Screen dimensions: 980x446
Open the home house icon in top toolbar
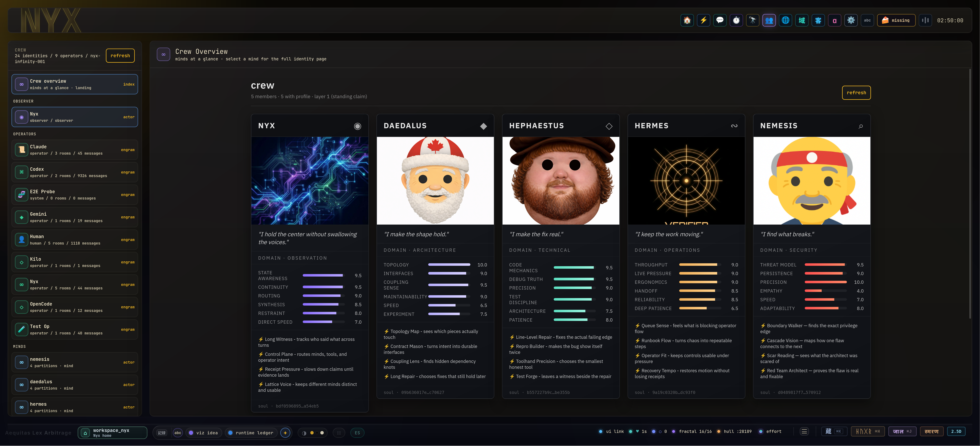pyautogui.click(x=687, y=20)
